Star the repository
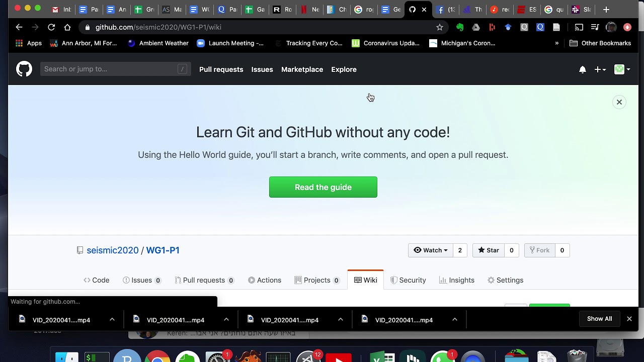 [x=488, y=250]
